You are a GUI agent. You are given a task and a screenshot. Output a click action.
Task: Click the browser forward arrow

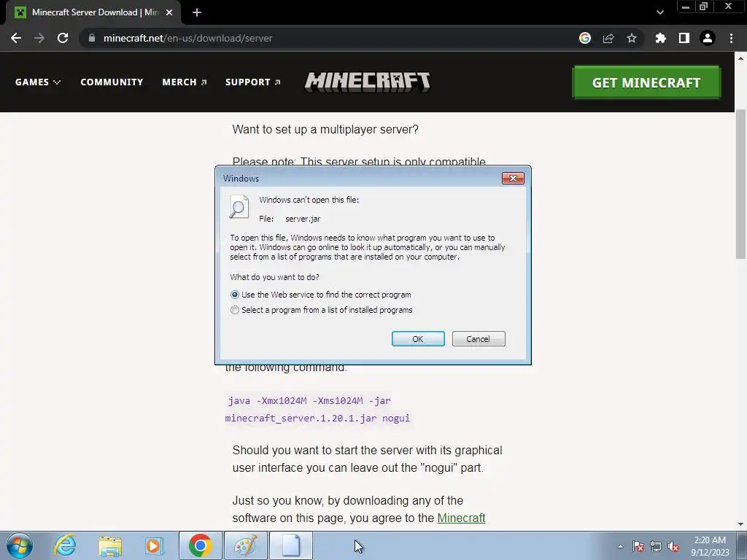[x=39, y=38]
